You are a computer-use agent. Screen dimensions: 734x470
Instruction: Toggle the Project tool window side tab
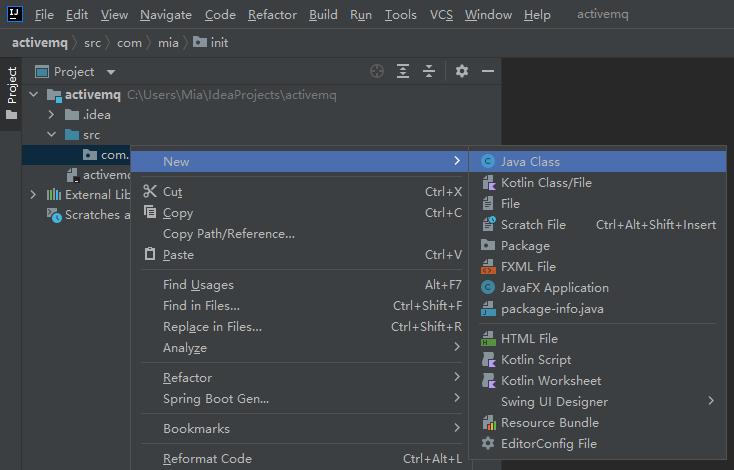[x=12, y=93]
